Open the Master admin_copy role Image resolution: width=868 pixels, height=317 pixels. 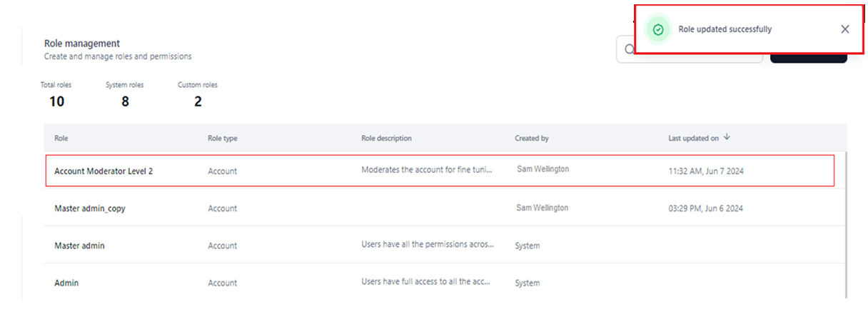(x=90, y=208)
